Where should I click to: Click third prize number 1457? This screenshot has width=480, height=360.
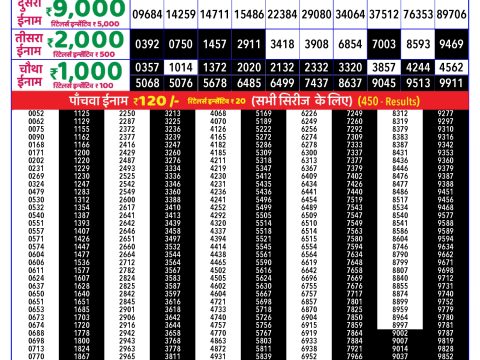215,44
